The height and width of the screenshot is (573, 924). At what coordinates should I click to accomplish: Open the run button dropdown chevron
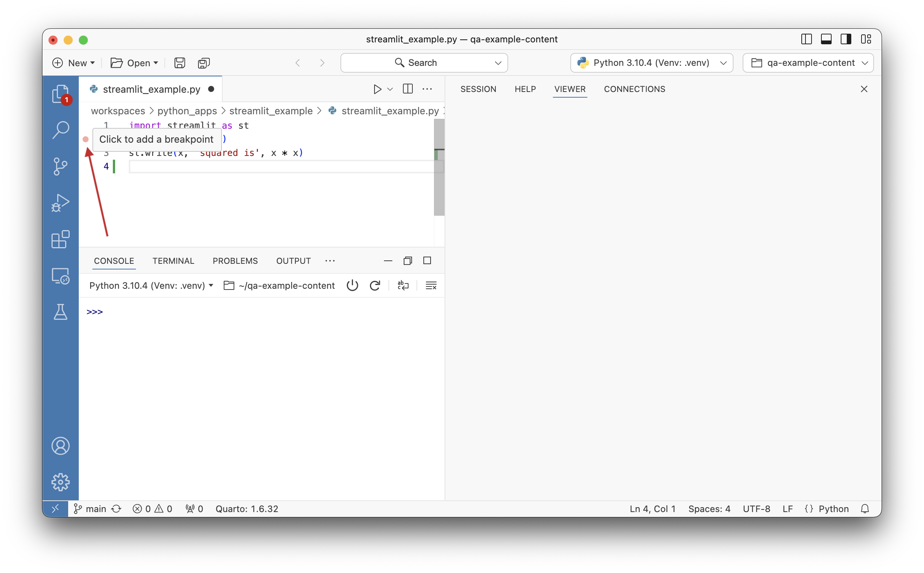click(389, 89)
